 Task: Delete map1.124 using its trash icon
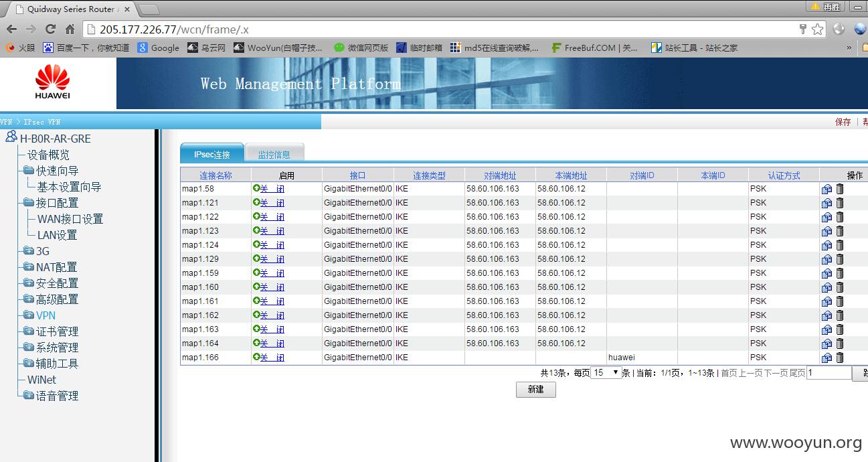[840, 245]
